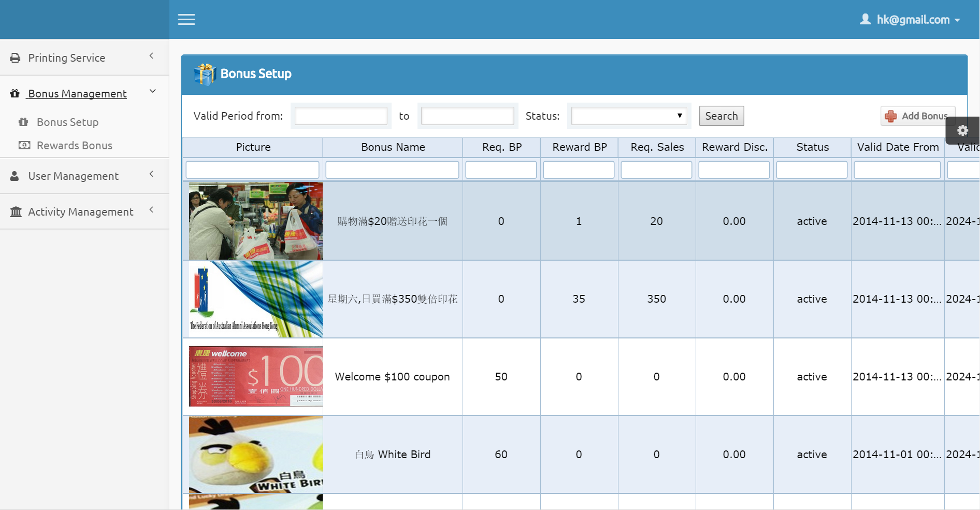Focus the Reward Disc. column filter box
The height and width of the screenshot is (510, 980).
[734, 170]
